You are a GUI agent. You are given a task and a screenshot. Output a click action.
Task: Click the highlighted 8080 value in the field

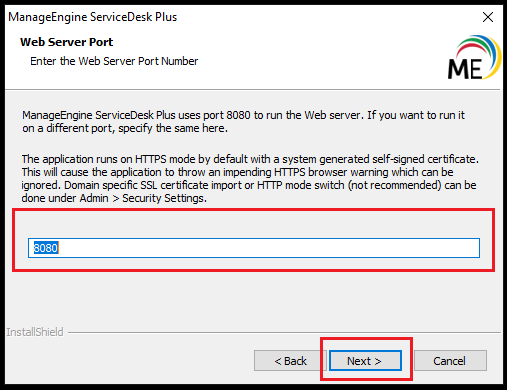(46, 248)
